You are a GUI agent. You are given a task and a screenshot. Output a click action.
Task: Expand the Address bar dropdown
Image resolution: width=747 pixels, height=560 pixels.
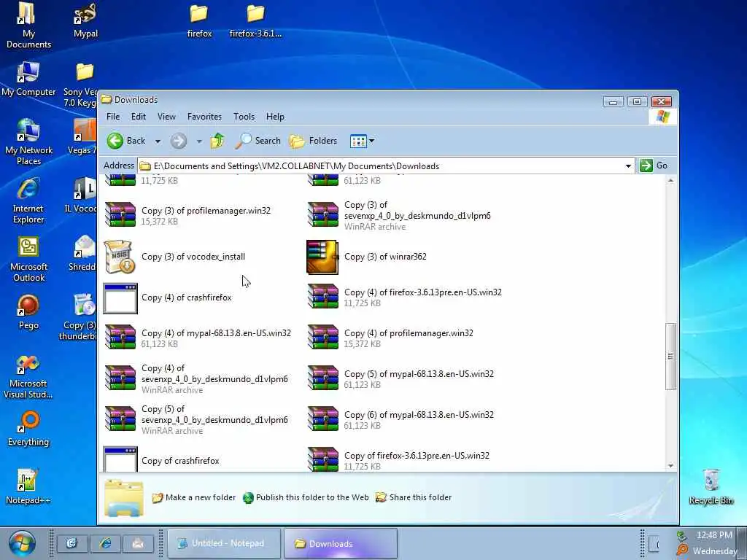click(x=628, y=166)
